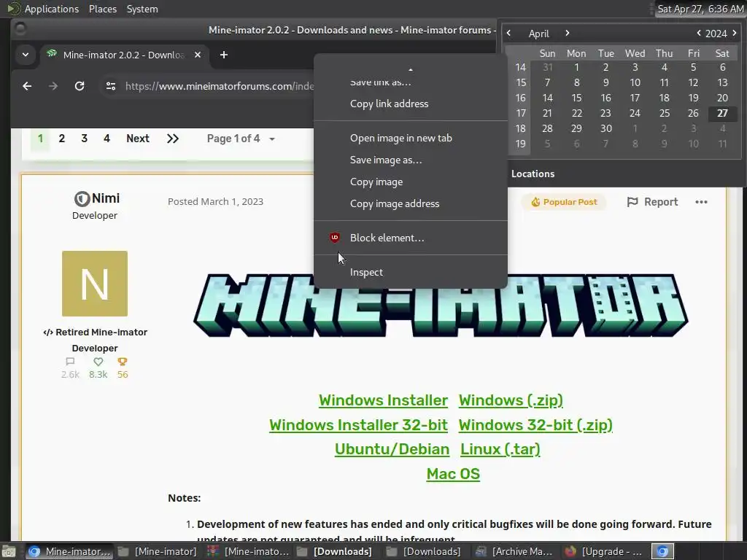Reload the page with the refresh icon
Viewport: 747px width, 560px height.
coord(80,86)
